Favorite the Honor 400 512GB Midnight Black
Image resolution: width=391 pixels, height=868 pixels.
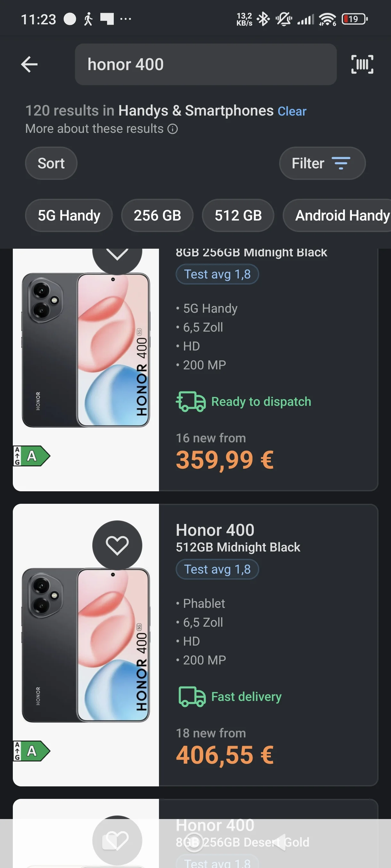117,545
